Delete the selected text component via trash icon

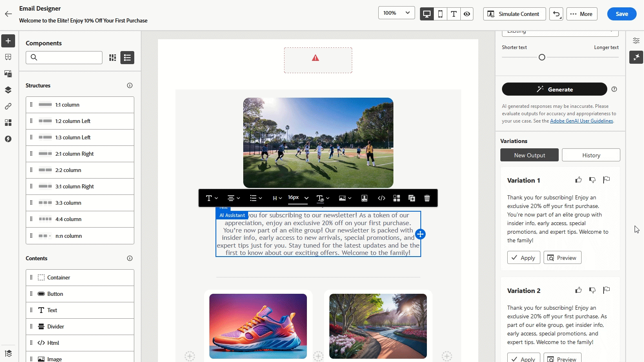pos(427,198)
